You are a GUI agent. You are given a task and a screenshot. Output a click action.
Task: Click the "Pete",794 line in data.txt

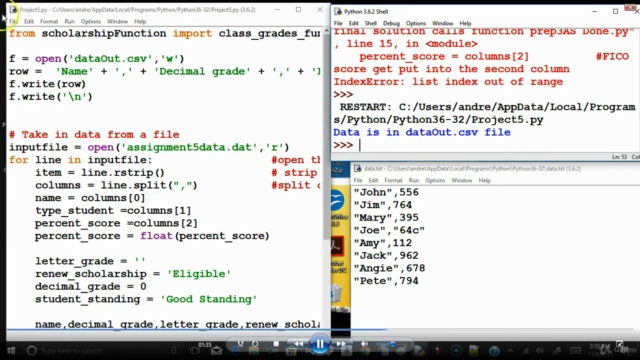[386, 281]
